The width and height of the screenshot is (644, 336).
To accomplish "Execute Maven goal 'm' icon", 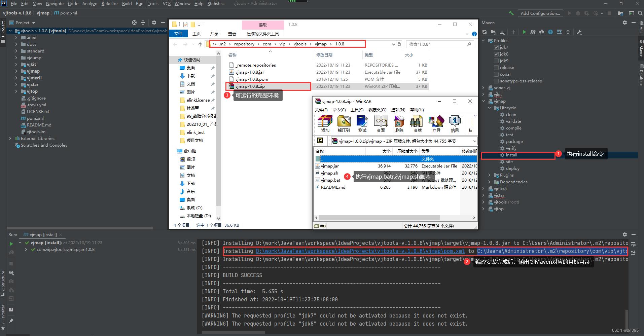I will [x=533, y=32].
